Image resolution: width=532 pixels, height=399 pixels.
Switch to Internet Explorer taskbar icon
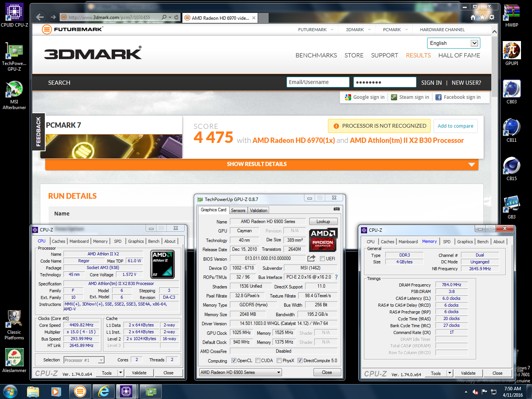(103, 391)
